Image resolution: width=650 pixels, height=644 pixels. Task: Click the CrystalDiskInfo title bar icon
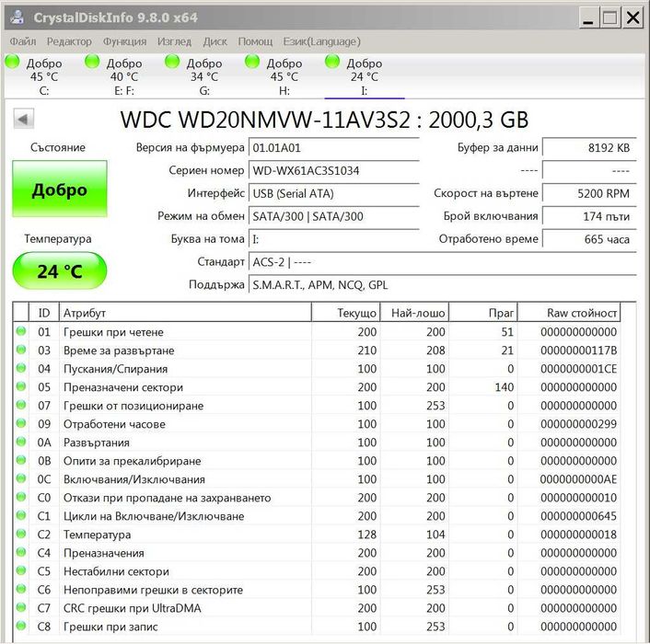pos(17,17)
